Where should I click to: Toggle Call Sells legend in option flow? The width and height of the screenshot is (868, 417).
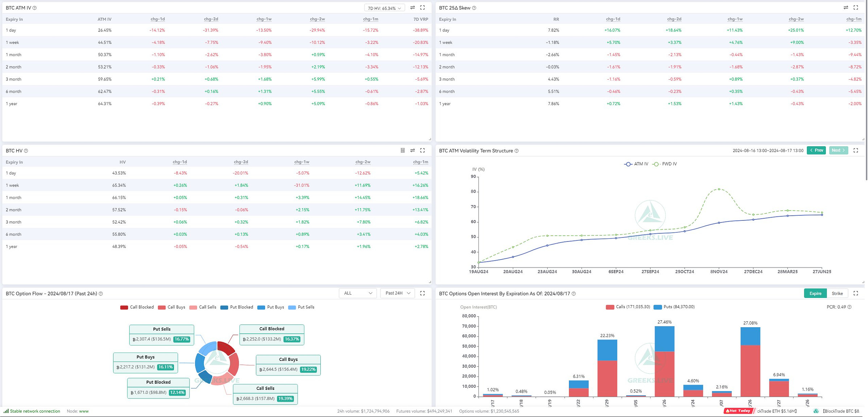click(x=203, y=307)
